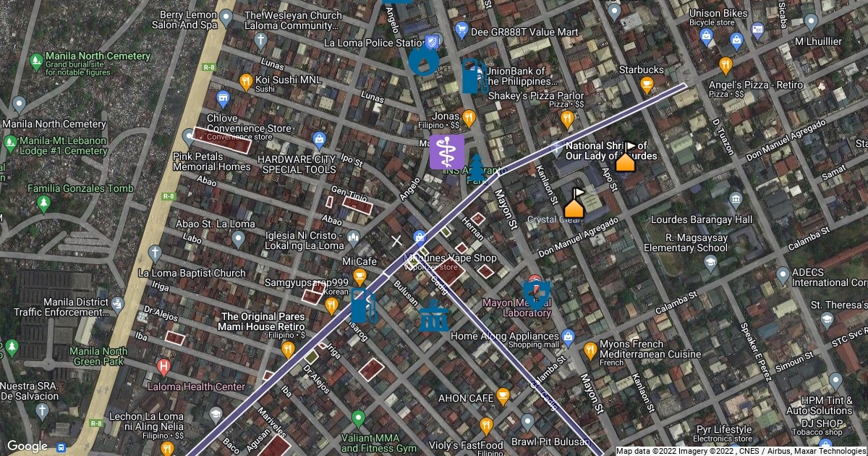Image resolution: width=868 pixels, height=456 pixels.
Task: Click the R. Magsaysay Elementary School pin
Action: pos(711,264)
